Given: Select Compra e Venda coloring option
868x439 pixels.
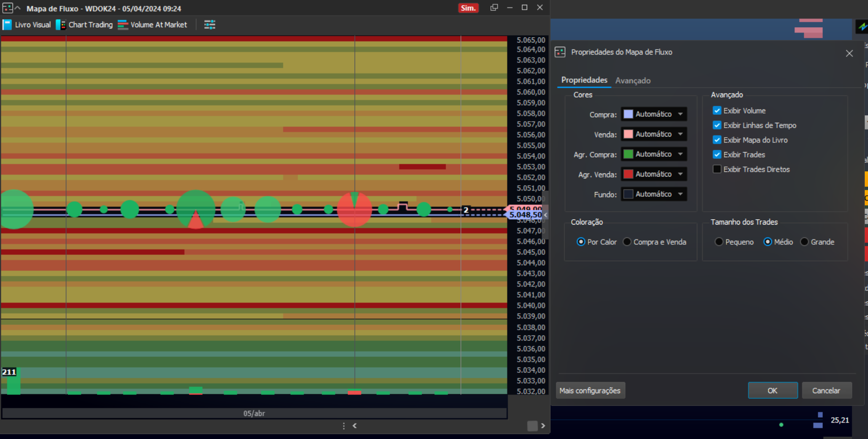Looking at the screenshot, I should point(627,242).
